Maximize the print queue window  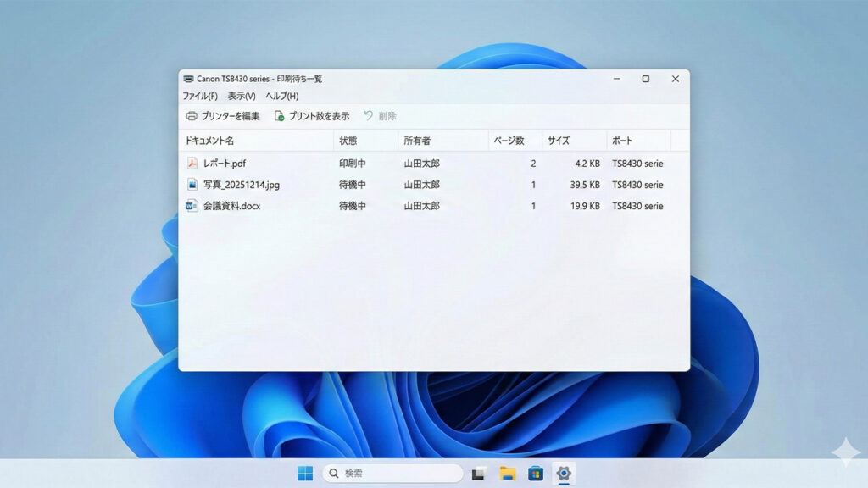(x=645, y=79)
